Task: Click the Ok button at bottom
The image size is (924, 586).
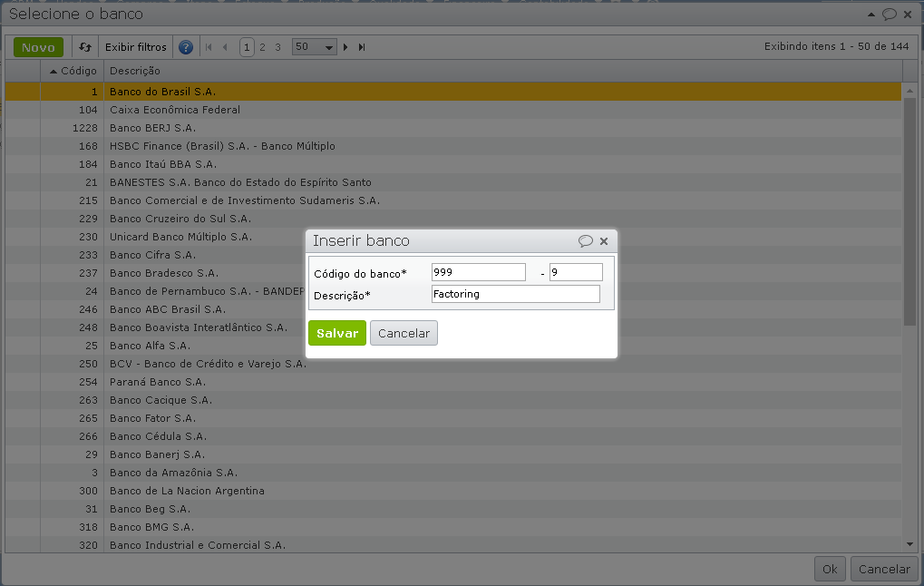Action: coord(830,569)
